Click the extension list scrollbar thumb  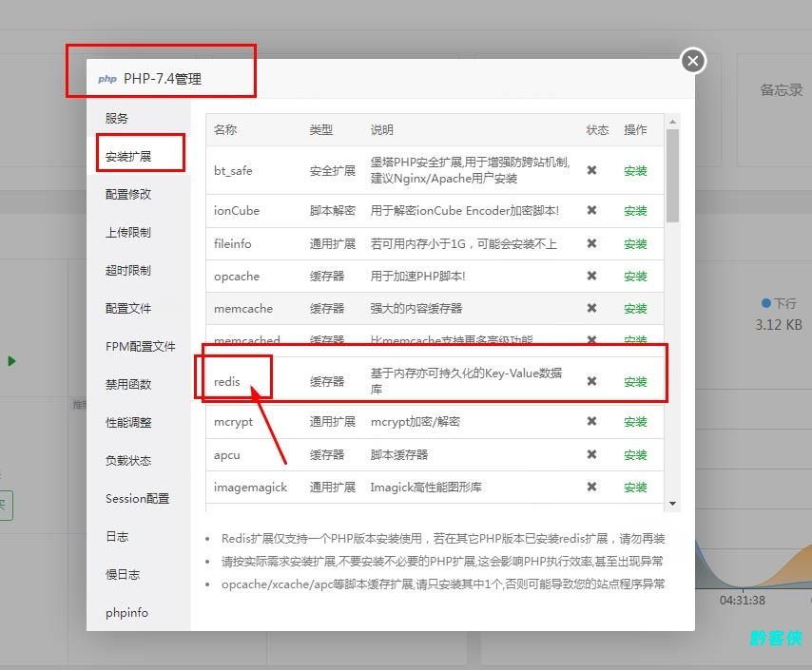click(672, 176)
